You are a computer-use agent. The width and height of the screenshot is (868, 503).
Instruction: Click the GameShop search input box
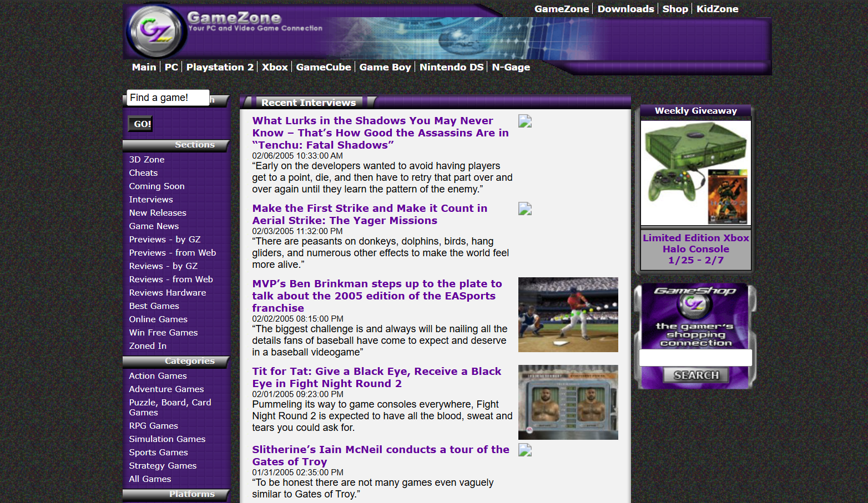(x=695, y=358)
